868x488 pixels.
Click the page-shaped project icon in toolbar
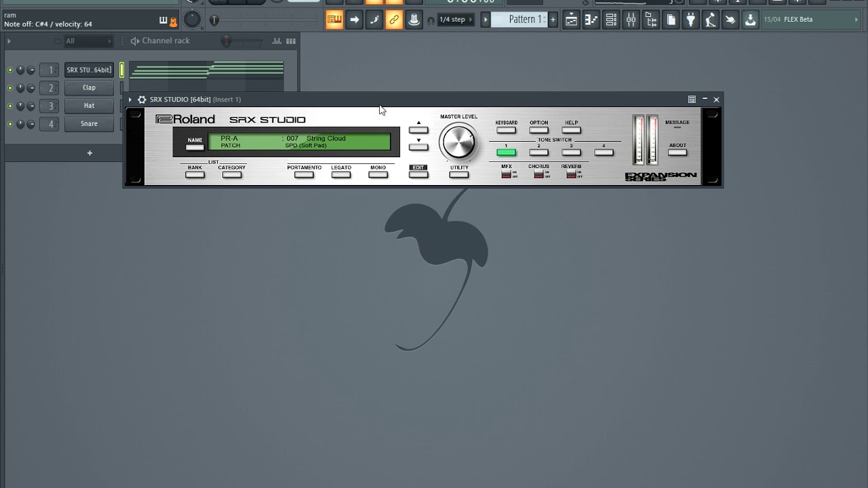click(x=671, y=20)
